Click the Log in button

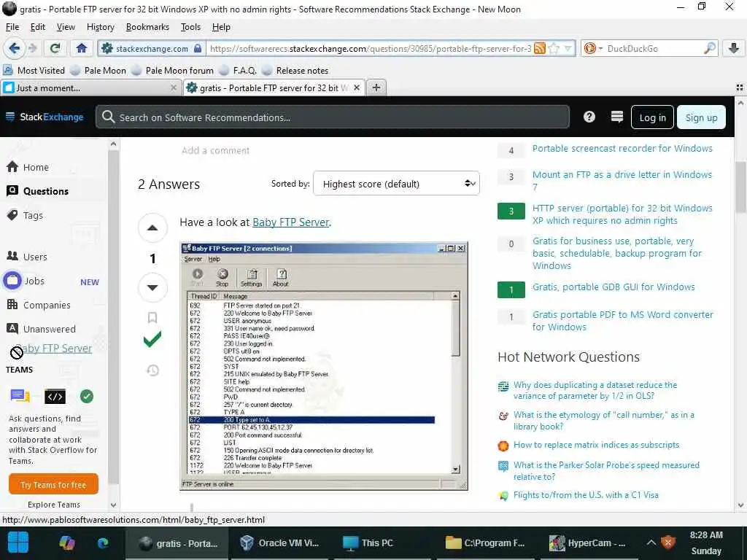(x=652, y=117)
